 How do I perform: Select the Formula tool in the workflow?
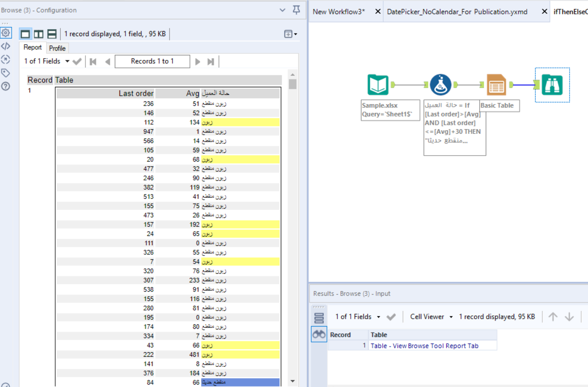point(440,85)
